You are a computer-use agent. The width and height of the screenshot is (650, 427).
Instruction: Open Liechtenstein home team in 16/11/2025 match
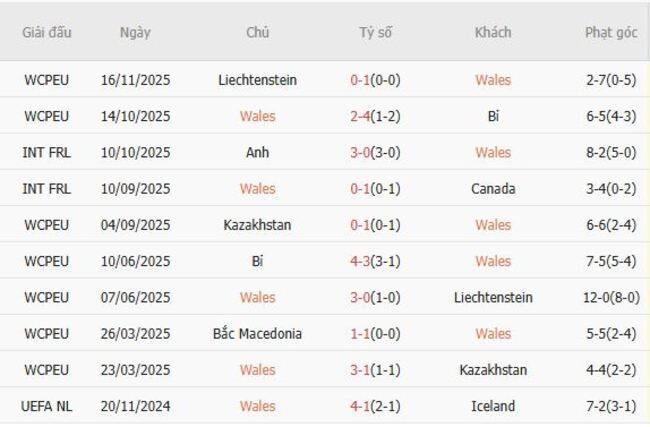[257, 80]
